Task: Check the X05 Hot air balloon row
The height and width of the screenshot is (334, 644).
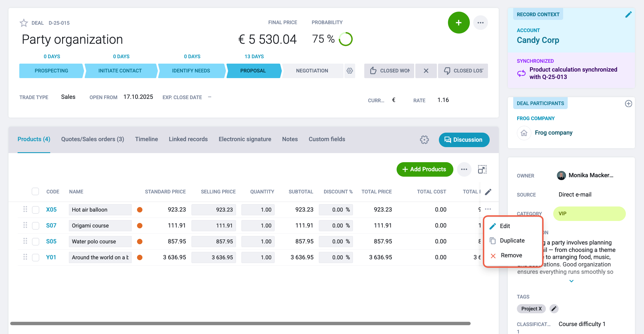Action: (35, 210)
